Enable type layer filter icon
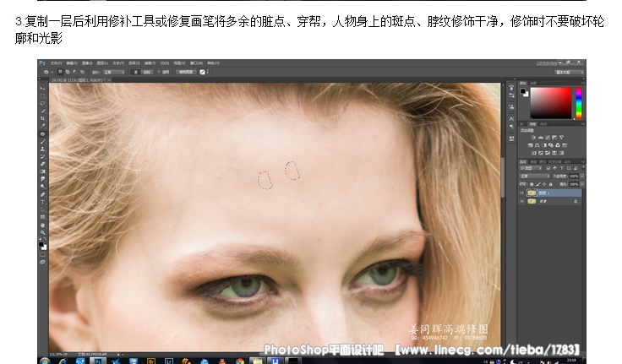This screenshot has height=364, width=622. [x=562, y=168]
